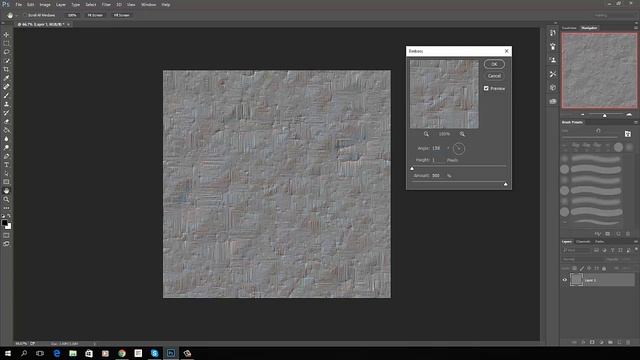Viewport: 640px width, 360px height.
Task: Open the Image menu
Action: [45, 4]
